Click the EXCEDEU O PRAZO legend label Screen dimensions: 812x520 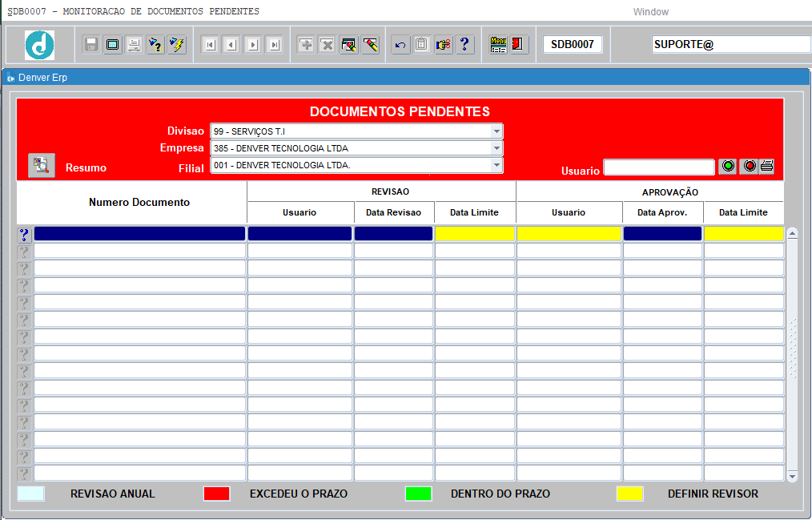299,494
